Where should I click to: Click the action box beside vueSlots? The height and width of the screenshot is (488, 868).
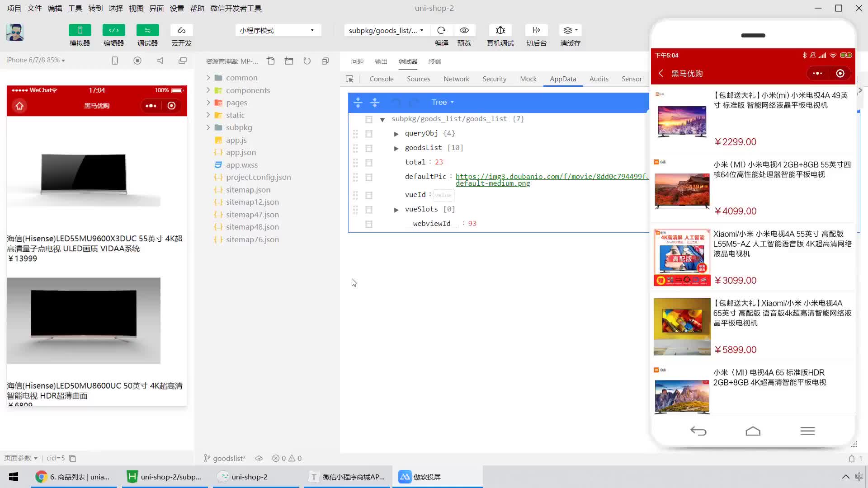(369, 210)
